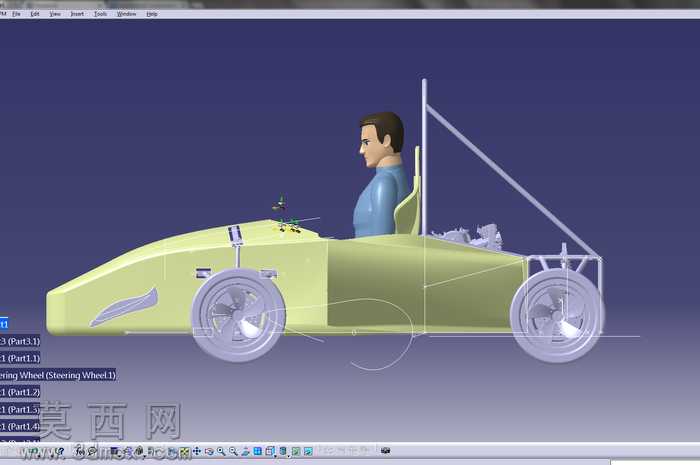The image size is (700, 465).
Task: Open the Insert menu
Action: point(77,14)
